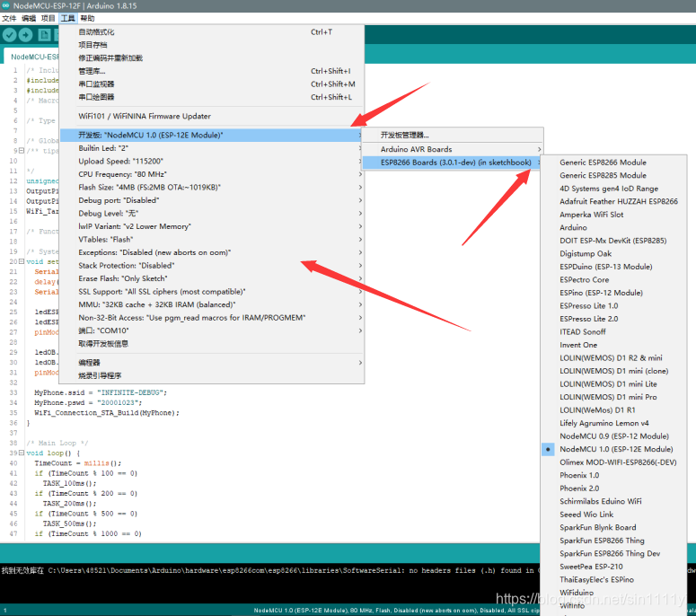Screen dimensions: 696x616
Task: Choose 修正编码并重新加载 menu entry
Action: (x=212, y=58)
